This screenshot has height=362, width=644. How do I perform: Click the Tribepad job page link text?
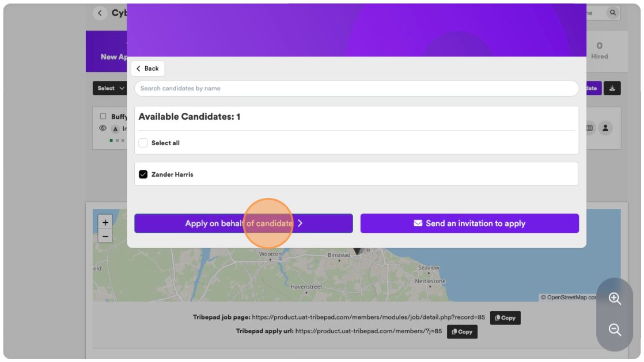pos(369,317)
